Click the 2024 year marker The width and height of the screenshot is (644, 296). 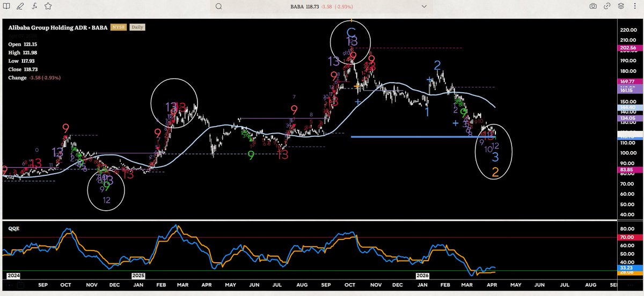pos(13,275)
